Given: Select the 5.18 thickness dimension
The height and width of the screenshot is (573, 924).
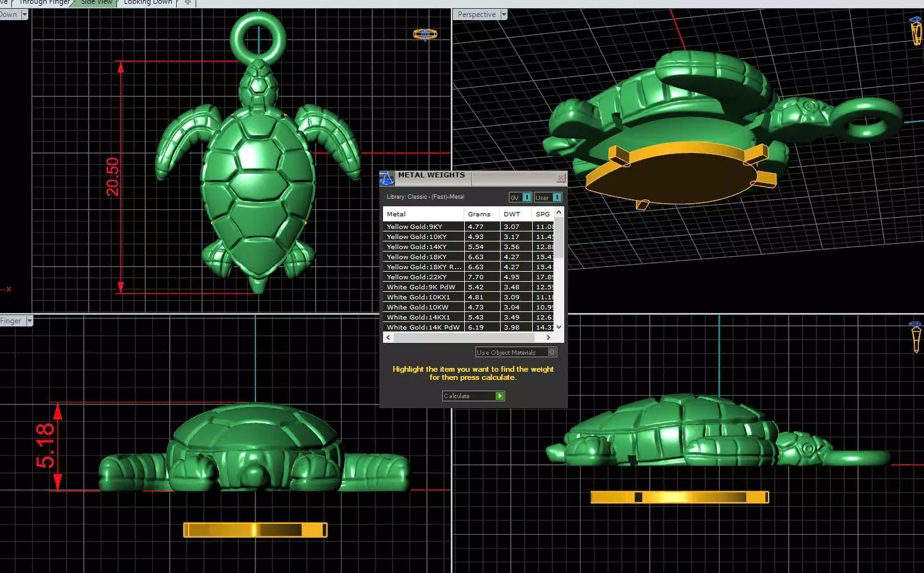Looking at the screenshot, I should [45, 446].
